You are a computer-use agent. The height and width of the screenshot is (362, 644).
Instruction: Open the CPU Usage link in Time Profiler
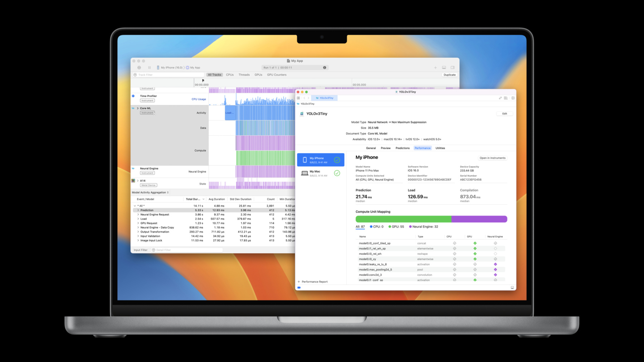199,99
